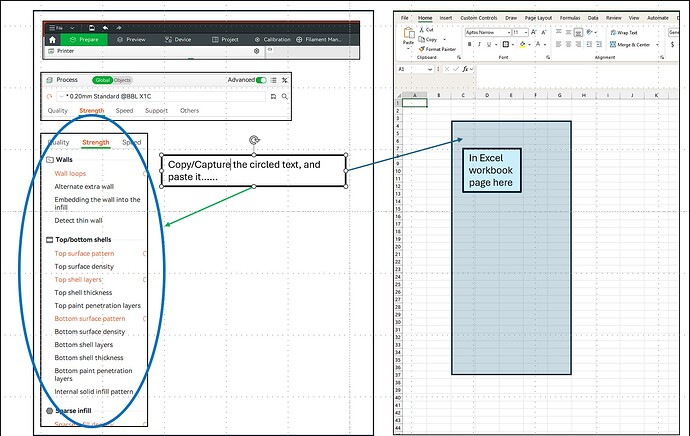This screenshot has width=690, height=436.
Task: Click the search icon beside process preset
Action: click(285, 96)
